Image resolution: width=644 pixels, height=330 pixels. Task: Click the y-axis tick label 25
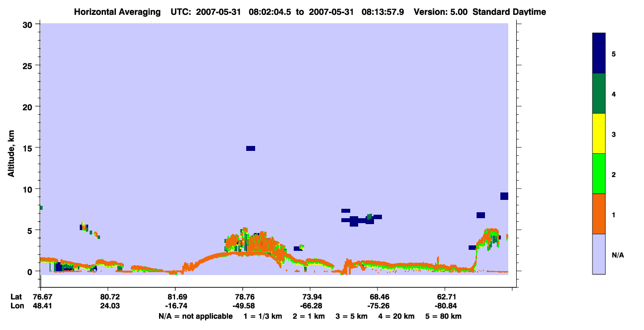28,65
